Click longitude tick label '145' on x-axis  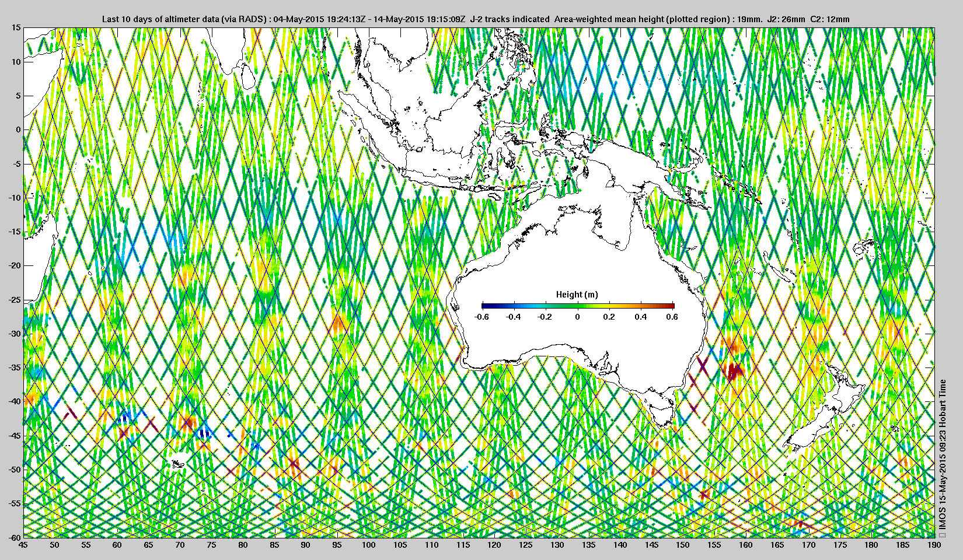(651, 545)
